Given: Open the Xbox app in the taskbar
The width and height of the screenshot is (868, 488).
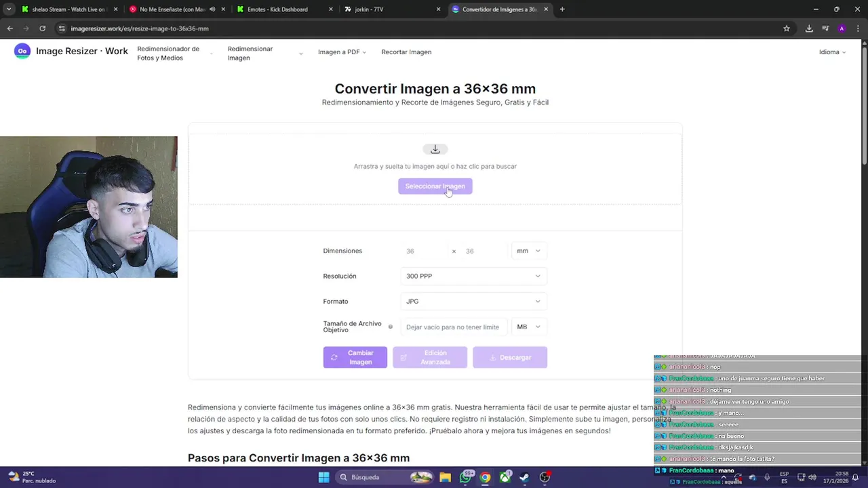Looking at the screenshot, I should click(505, 477).
